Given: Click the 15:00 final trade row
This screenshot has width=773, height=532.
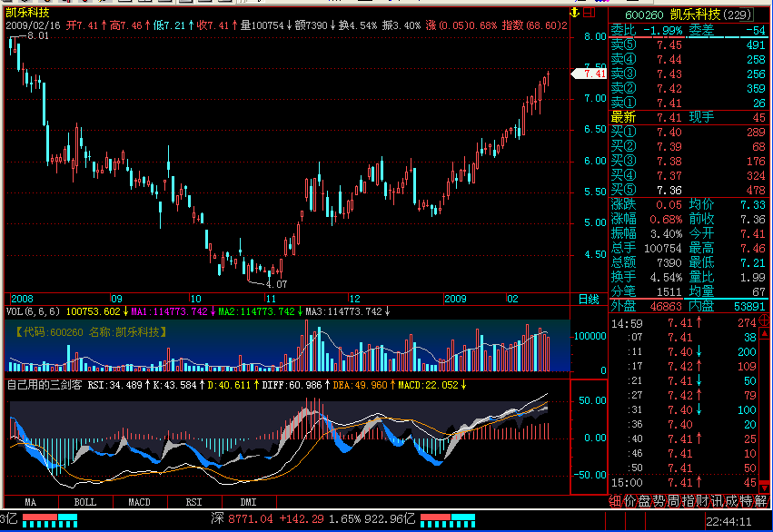Looking at the screenshot, I should point(684,483).
